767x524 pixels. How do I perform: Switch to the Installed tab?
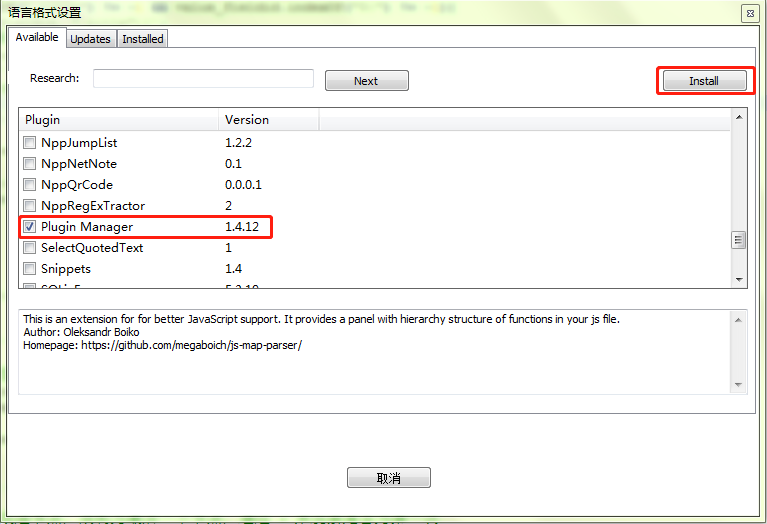[142, 39]
